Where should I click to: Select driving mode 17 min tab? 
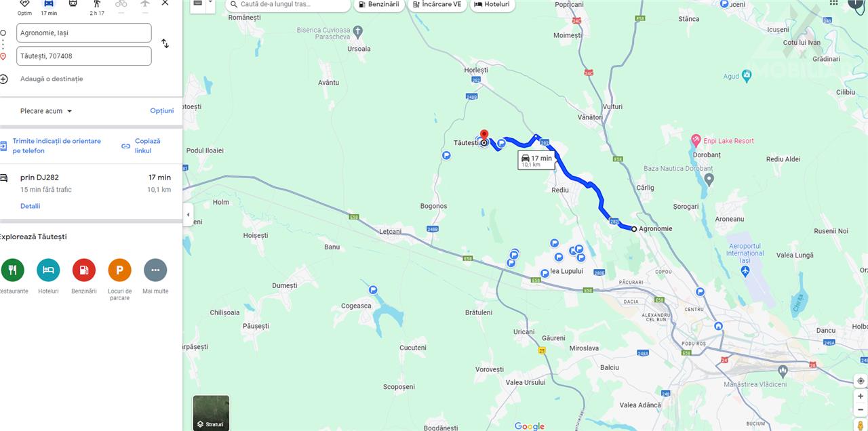[49, 7]
